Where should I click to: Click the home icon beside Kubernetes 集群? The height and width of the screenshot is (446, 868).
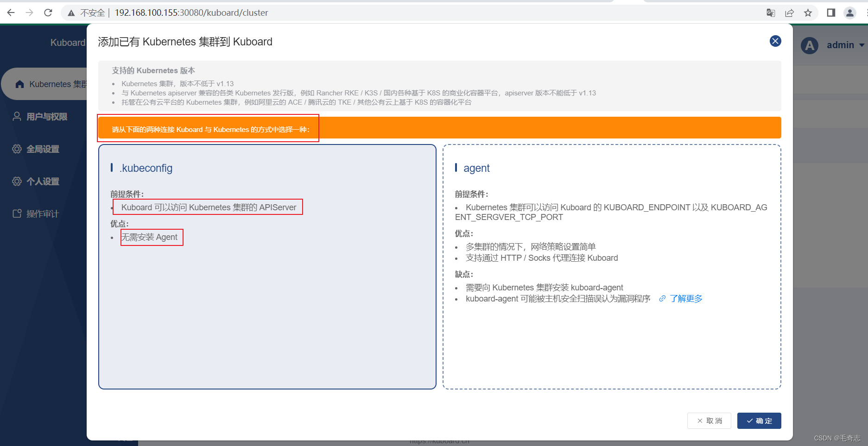tap(19, 84)
